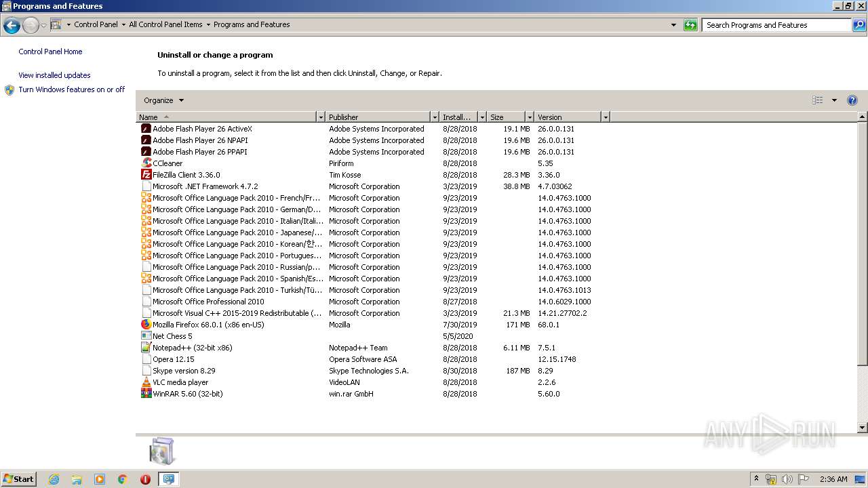Open Google Chrome from taskbar
The width and height of the screenshot is (868, 488).
pos(123,479)
